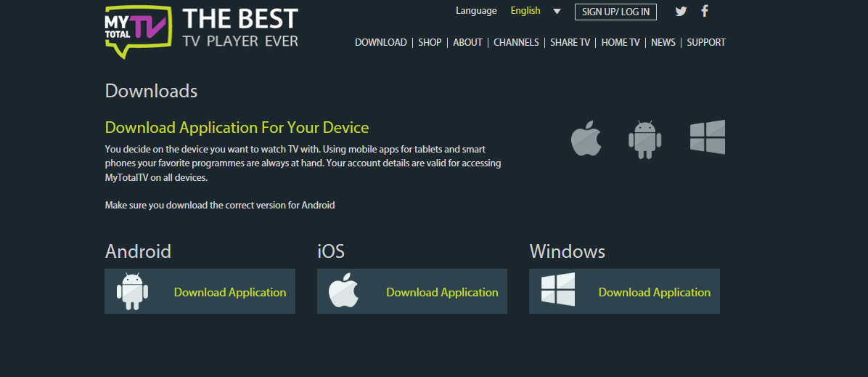This screenshot has width=868, height=377.
Task: Expand the language dropdown arrow
Action: (x=557, y=11)
